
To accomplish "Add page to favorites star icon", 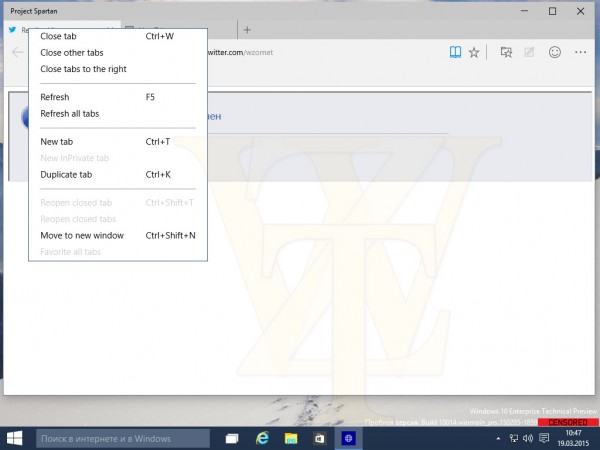I will point(474,52).
